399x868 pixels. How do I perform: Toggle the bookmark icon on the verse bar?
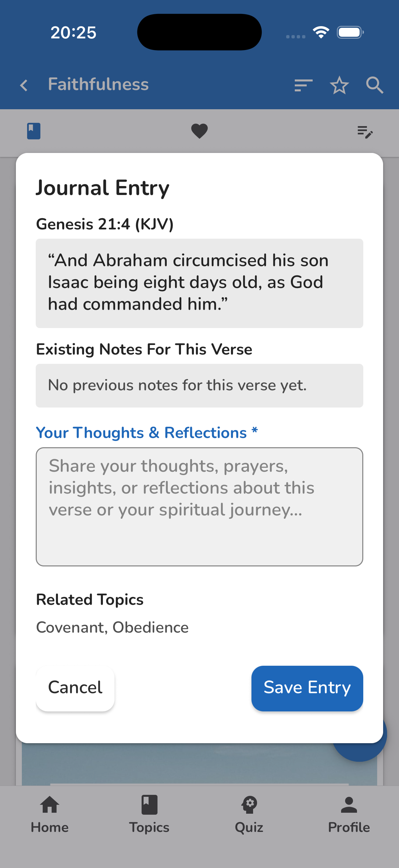[x=34, y=131]
